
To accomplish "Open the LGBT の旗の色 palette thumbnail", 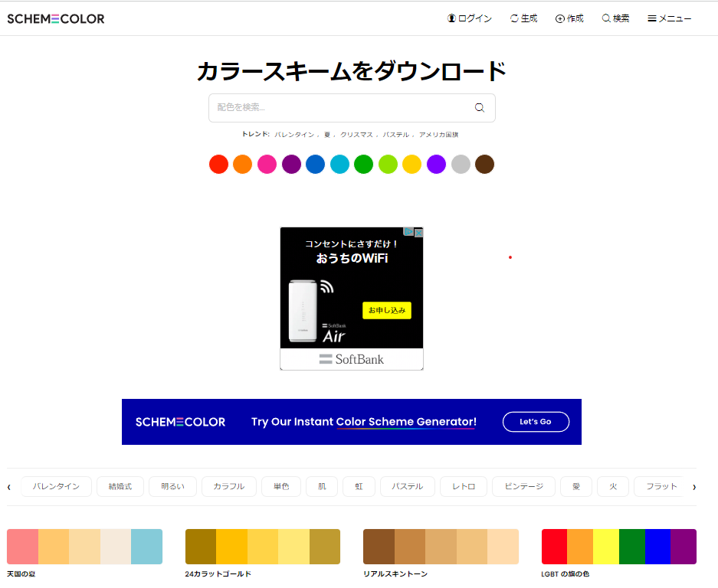I will (x=618, y=547).
